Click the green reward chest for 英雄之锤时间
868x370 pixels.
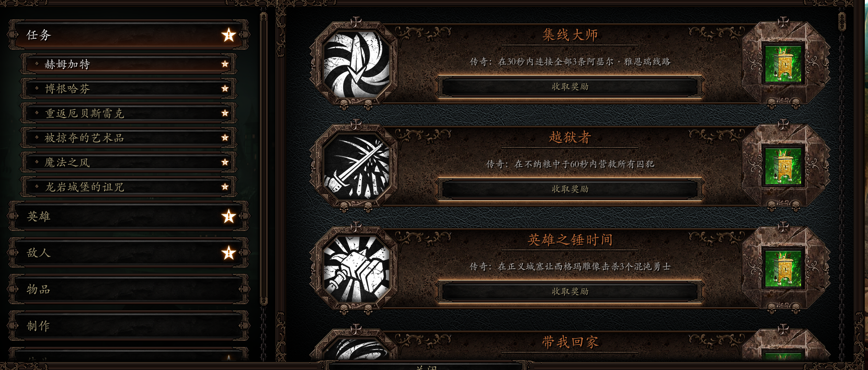click(x=783, y=269)
